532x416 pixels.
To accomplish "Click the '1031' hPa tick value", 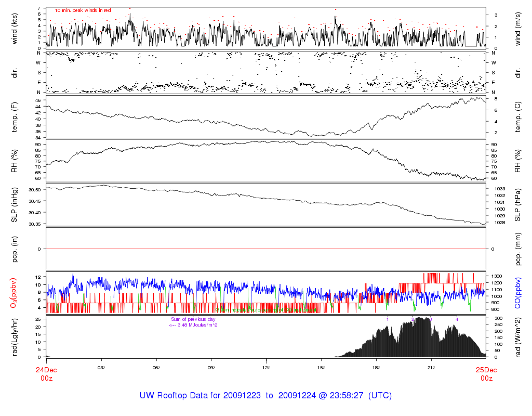I will 500,202.
